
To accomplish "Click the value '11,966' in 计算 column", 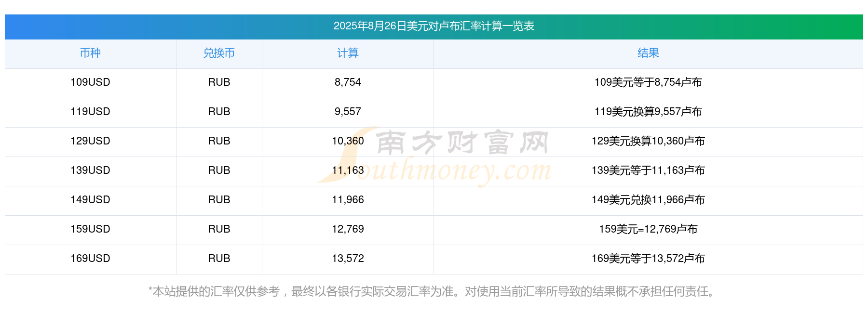I will point(348,200).
